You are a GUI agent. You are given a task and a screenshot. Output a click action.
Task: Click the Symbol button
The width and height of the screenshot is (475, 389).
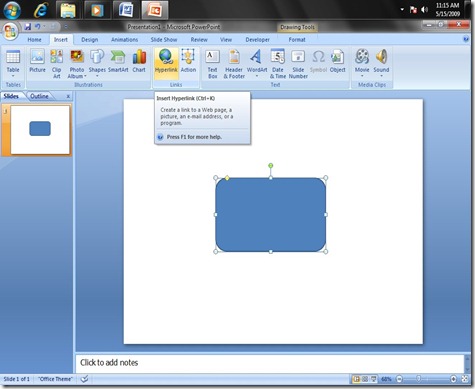coord(318,61)
